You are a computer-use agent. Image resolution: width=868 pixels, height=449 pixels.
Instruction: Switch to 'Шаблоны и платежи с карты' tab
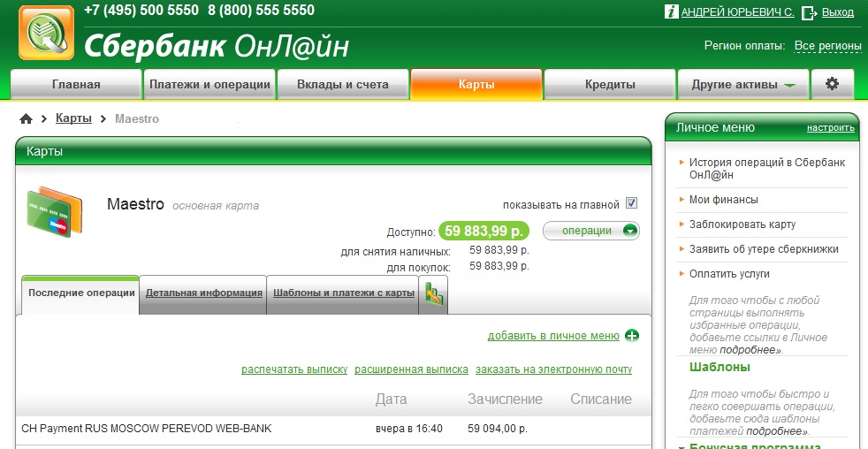pos(344,293)
